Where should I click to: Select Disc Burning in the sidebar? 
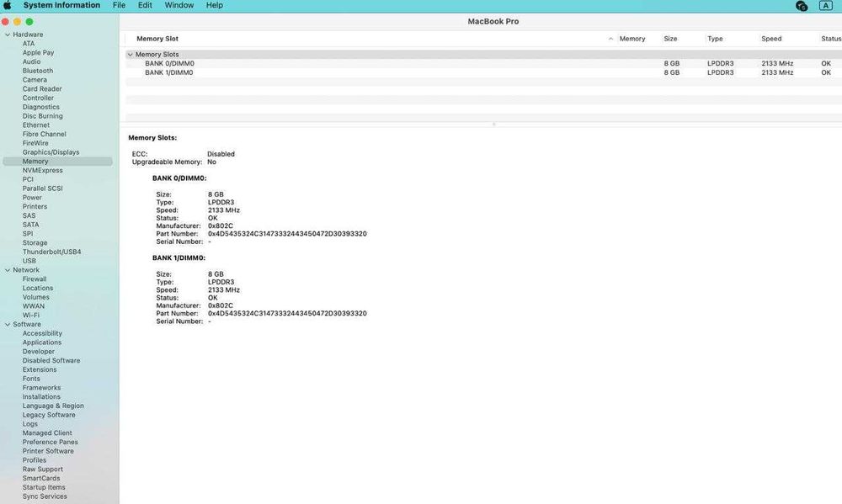[x=42, y=116]
